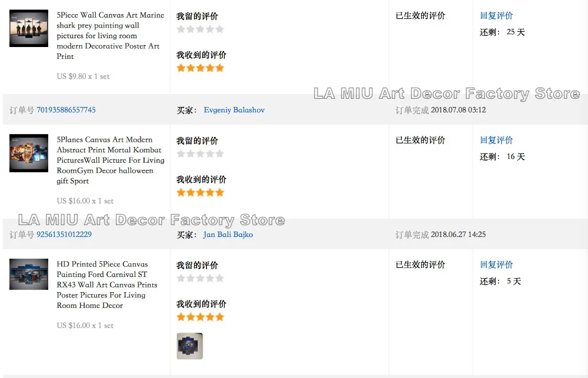Click fifth gray star for the Ford Carnival item
Viewport: 588px width, 378px height.
220,279
